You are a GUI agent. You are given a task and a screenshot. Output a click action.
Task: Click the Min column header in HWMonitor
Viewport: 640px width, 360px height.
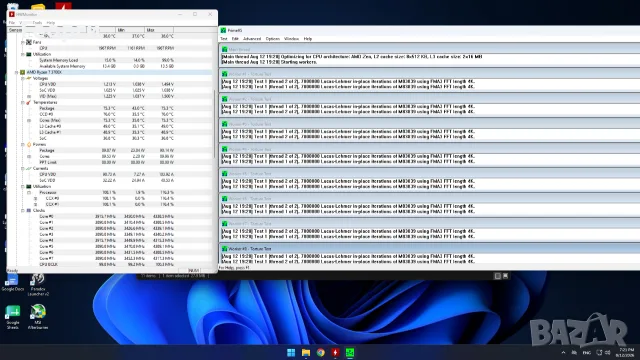coord(130,30)
